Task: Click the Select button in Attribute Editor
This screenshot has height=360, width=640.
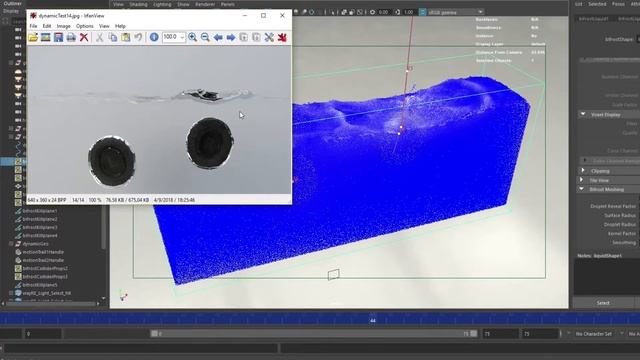Action: click(x=603, y=303)
